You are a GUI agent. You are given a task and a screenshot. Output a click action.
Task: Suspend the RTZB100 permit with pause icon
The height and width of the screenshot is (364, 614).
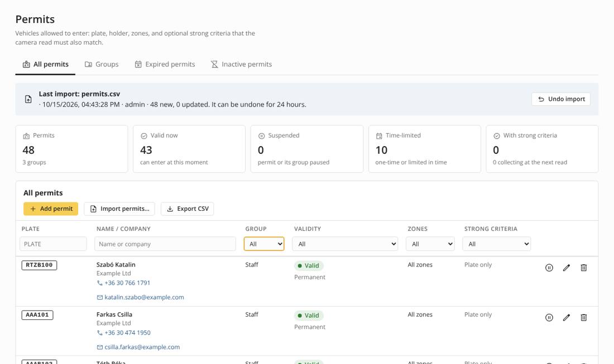(x=549, y=268)
